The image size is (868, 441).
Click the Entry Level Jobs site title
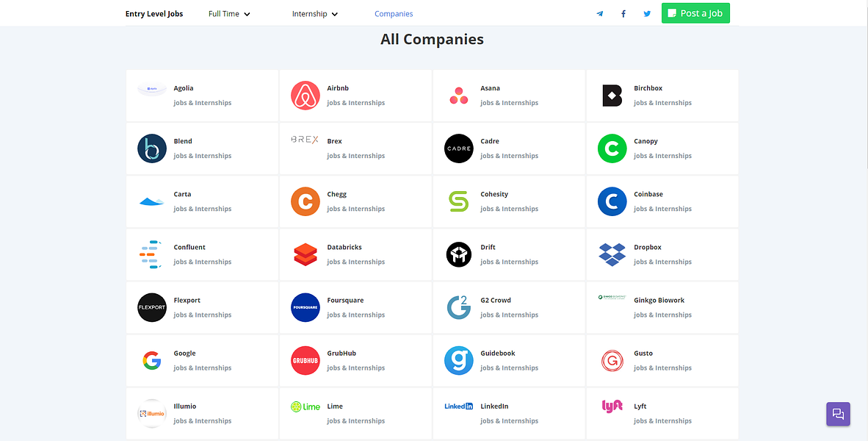(154, 14)
